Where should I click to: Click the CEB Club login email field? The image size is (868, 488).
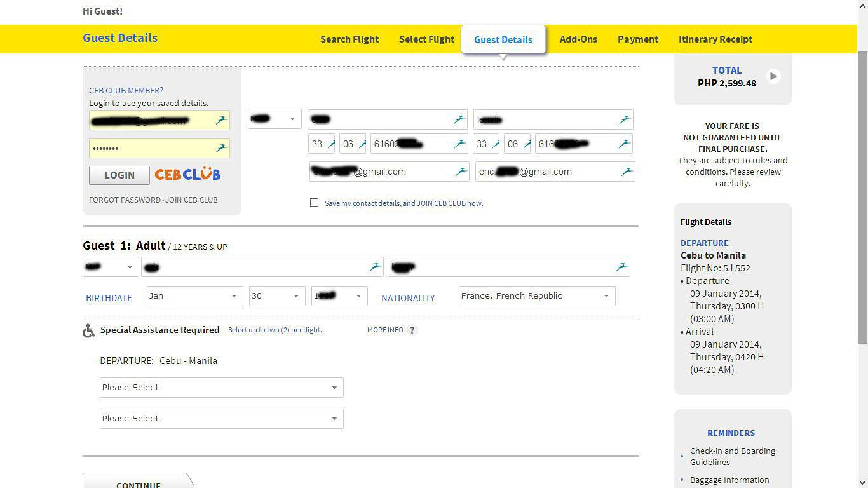click(x=159, y=120)
